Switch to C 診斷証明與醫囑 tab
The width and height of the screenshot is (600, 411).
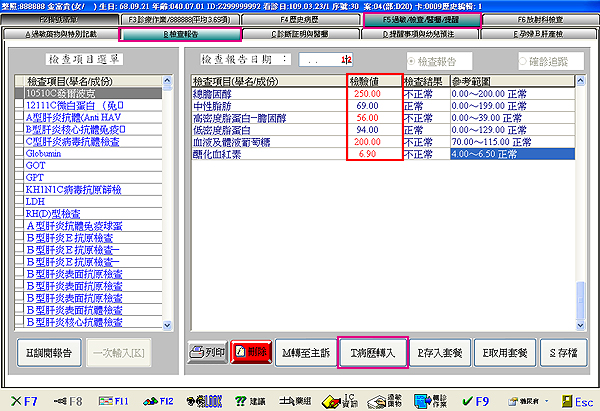(x=300, y=33)
